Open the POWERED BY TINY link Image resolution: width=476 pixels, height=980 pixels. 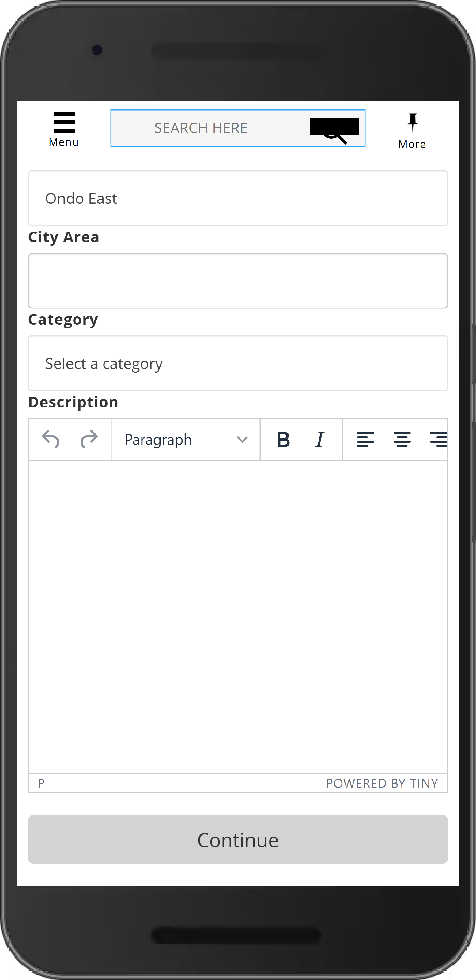(x=382, y=783)
